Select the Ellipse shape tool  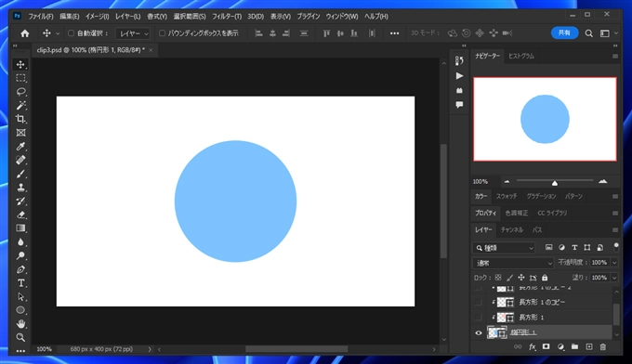tap(20, 310)
